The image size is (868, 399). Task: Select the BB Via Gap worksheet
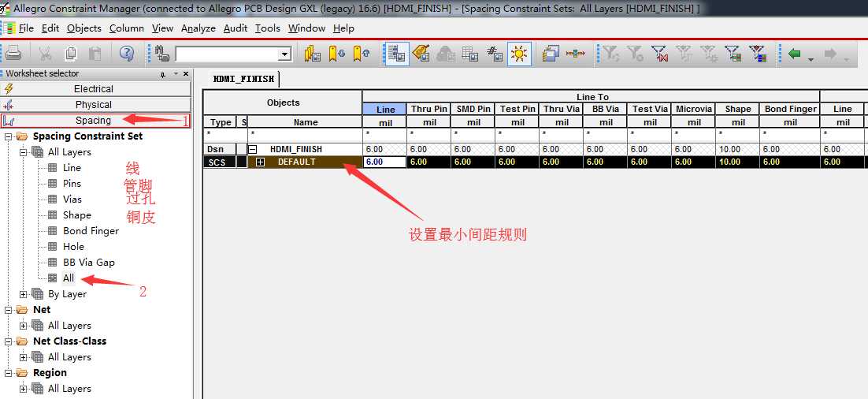(88, 263)
